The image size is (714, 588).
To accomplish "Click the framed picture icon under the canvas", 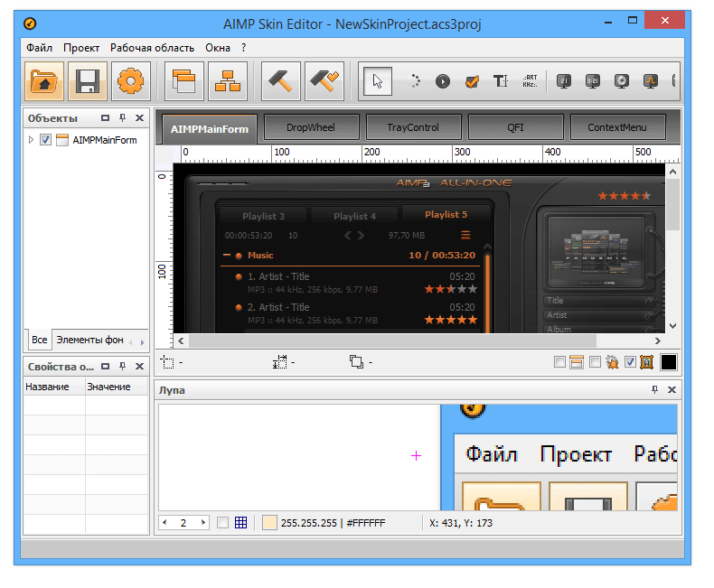I will (646, 362).
